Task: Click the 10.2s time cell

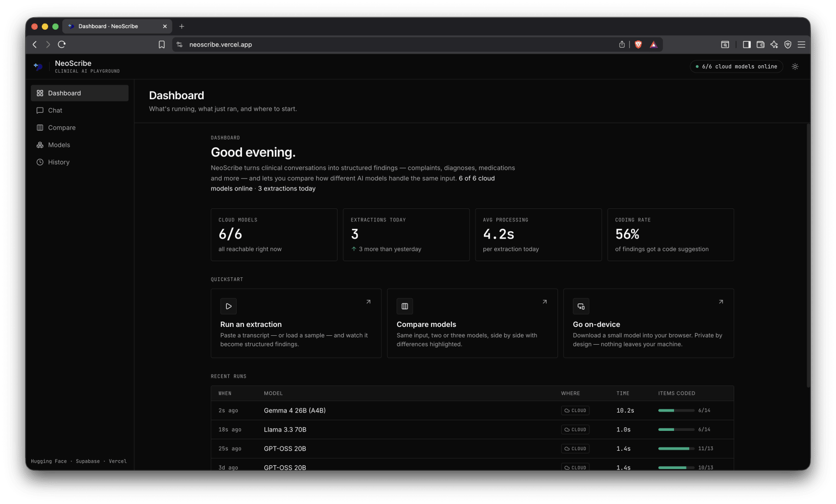Action: coord(625,411)
